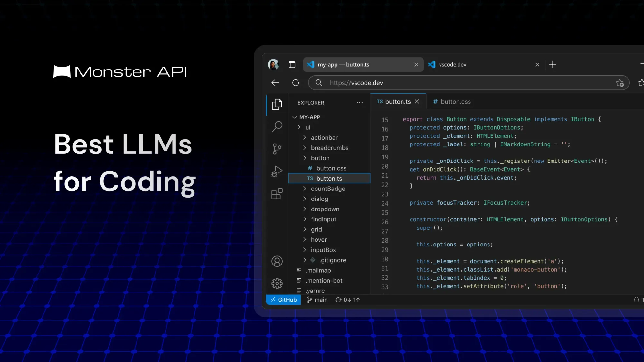Click the Monster API logo
The image size is (644, 362).
click(120, 71)
